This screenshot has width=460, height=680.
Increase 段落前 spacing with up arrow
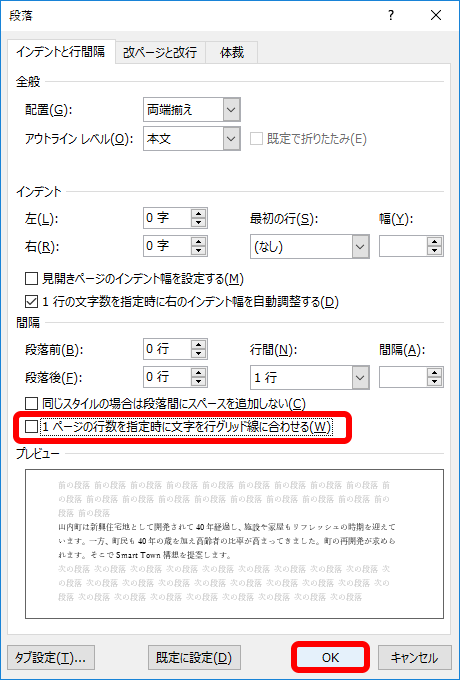pos(199,344)
